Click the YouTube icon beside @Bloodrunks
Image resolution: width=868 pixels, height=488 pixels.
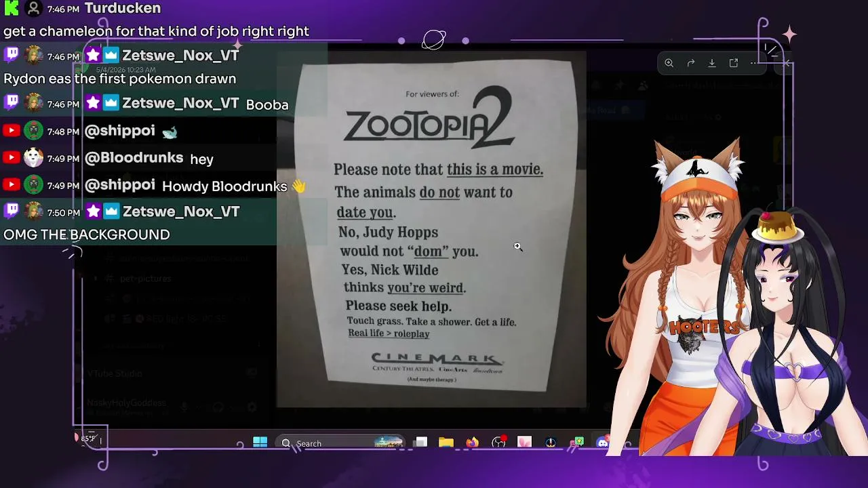12,158
